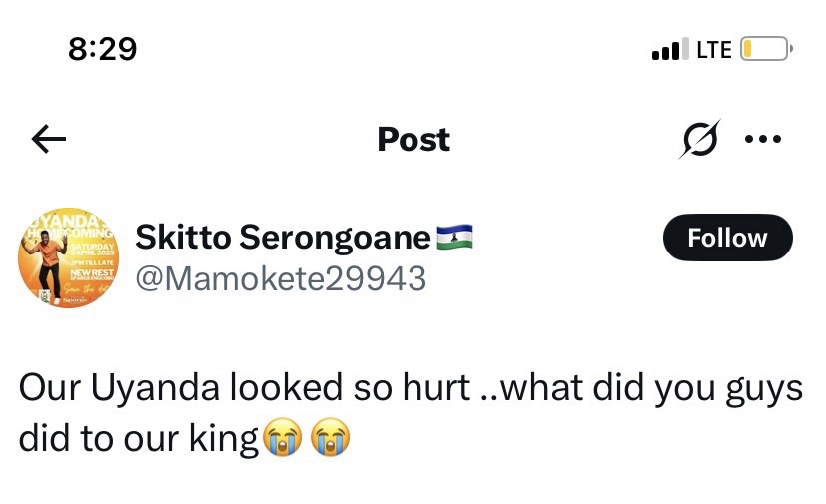
Task: Tap the battery indicator icon
Action: click(x=765, y=48)
